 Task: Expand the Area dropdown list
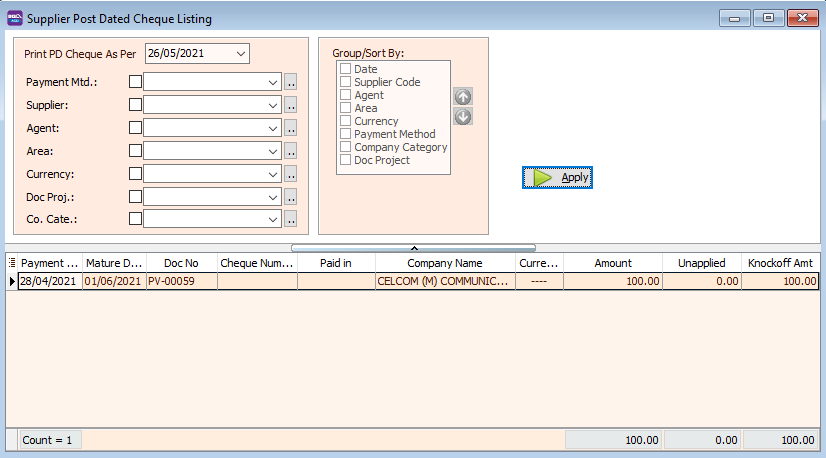273,151
